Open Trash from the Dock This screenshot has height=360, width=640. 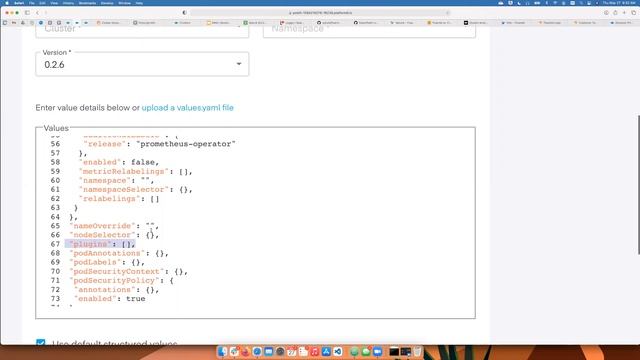(x=418, y=351)
